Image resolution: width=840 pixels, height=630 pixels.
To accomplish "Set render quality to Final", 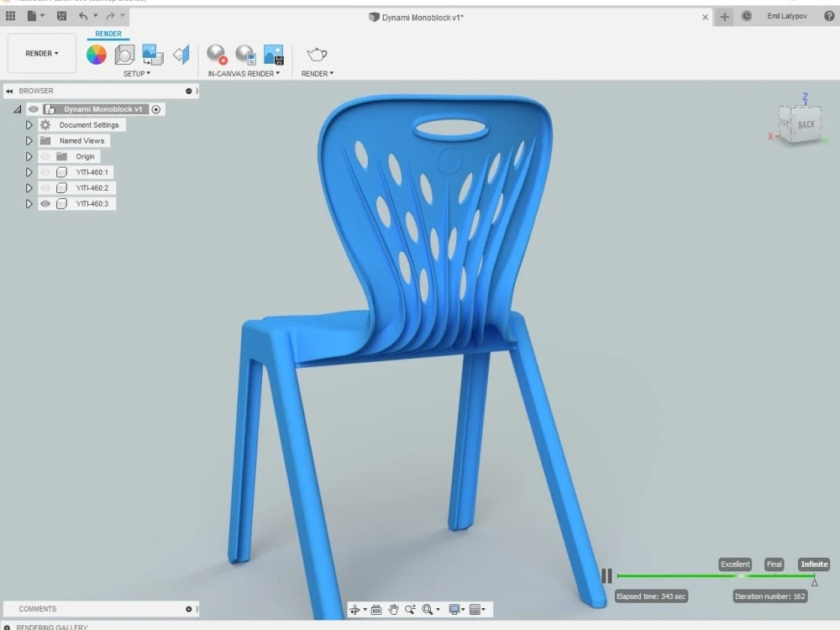I will click(774, 564).
